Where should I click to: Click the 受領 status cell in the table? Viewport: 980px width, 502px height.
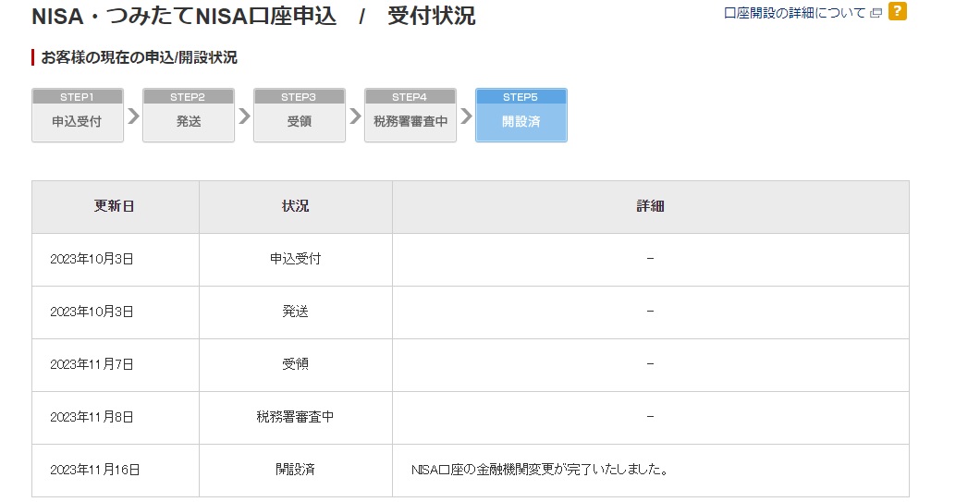point(296,364)
